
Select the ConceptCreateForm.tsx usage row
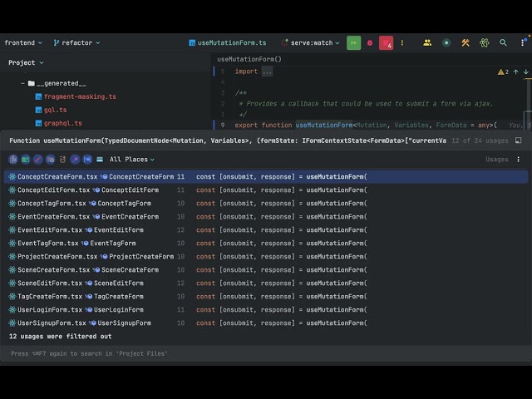tap(266, 177)
